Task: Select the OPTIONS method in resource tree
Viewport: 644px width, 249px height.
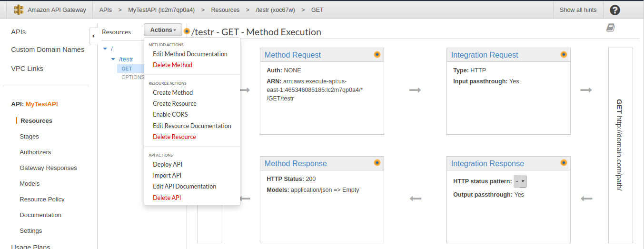Action: (x=132, y=77)
